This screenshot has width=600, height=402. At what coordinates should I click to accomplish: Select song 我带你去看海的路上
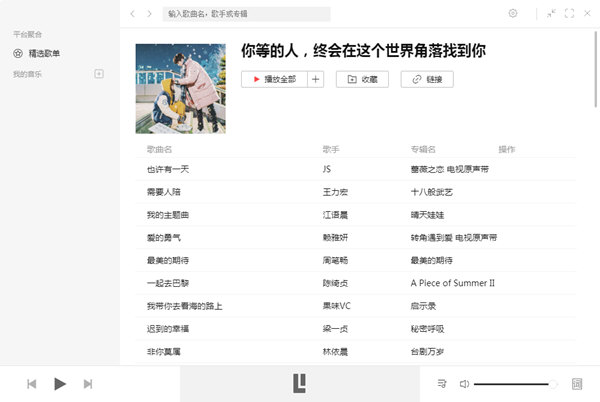coord(184,306)
